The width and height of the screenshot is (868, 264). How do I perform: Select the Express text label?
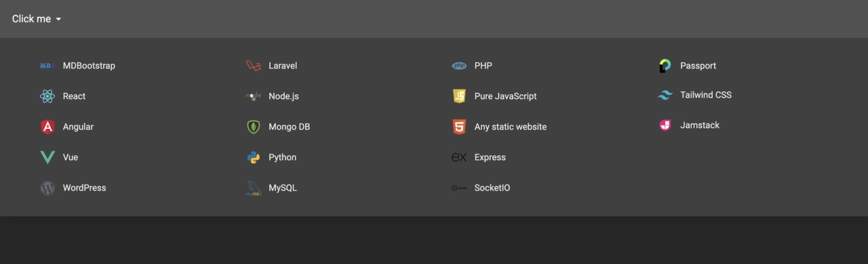click(490, 157)
